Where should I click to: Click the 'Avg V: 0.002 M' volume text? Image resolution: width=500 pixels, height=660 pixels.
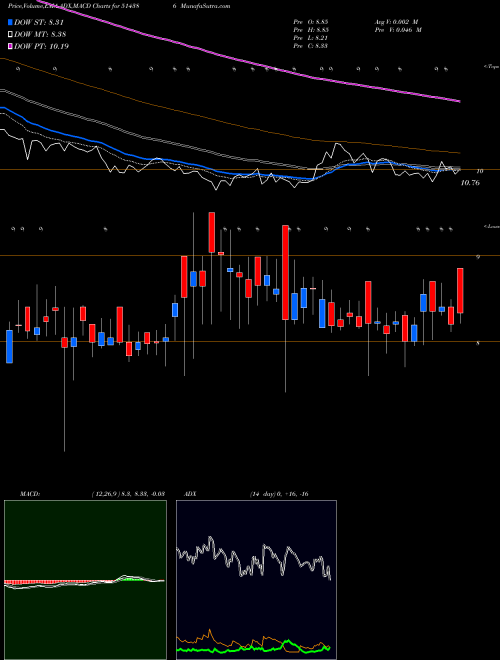coord(396,22)
